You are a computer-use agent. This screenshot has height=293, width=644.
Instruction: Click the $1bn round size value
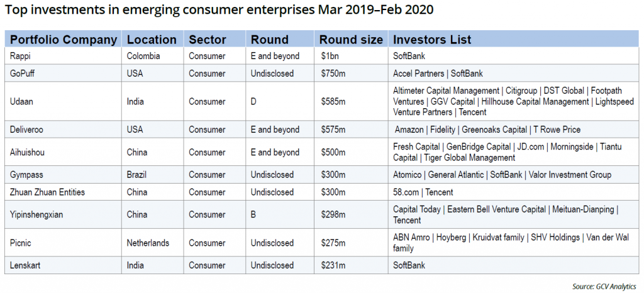click(330, 56)
